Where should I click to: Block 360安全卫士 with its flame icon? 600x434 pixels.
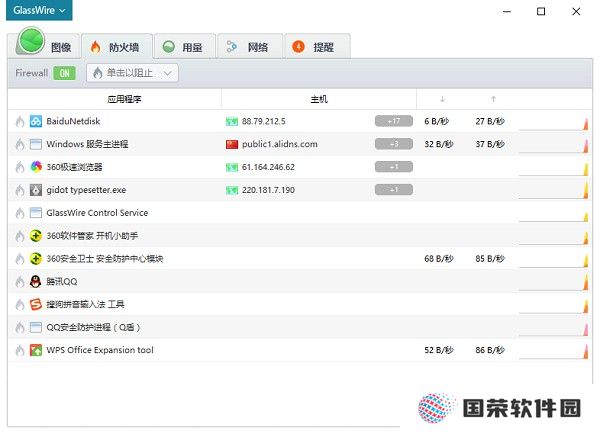coord(20,259)
